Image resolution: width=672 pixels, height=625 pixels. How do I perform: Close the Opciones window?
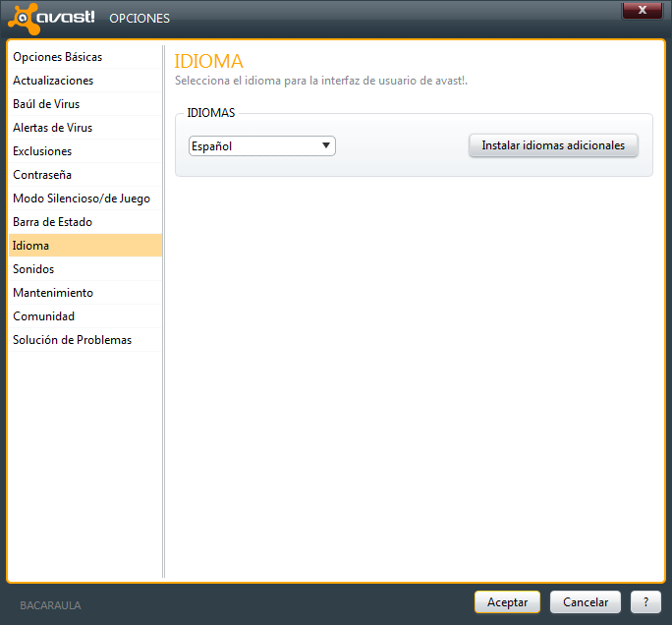tap(643, 10)
